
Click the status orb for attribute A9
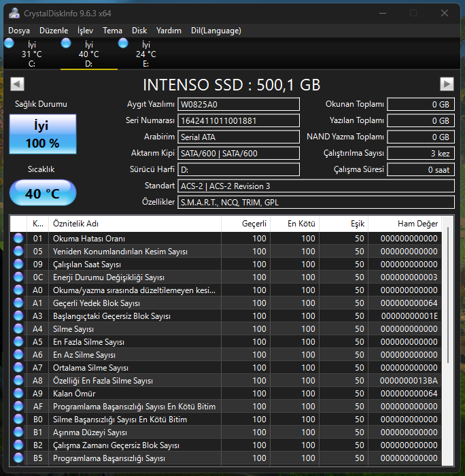coord(18,394)
